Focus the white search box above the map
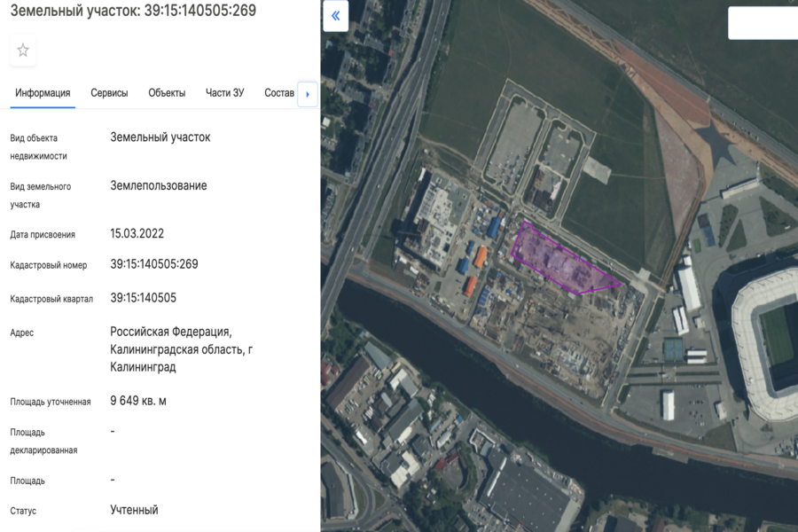The width and height of the screenshot is (798, 532). 763,23
